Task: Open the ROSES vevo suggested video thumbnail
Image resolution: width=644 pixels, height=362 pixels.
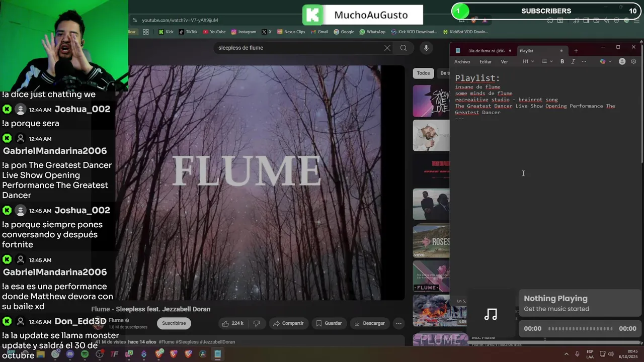Action: [x=431, y=242]
